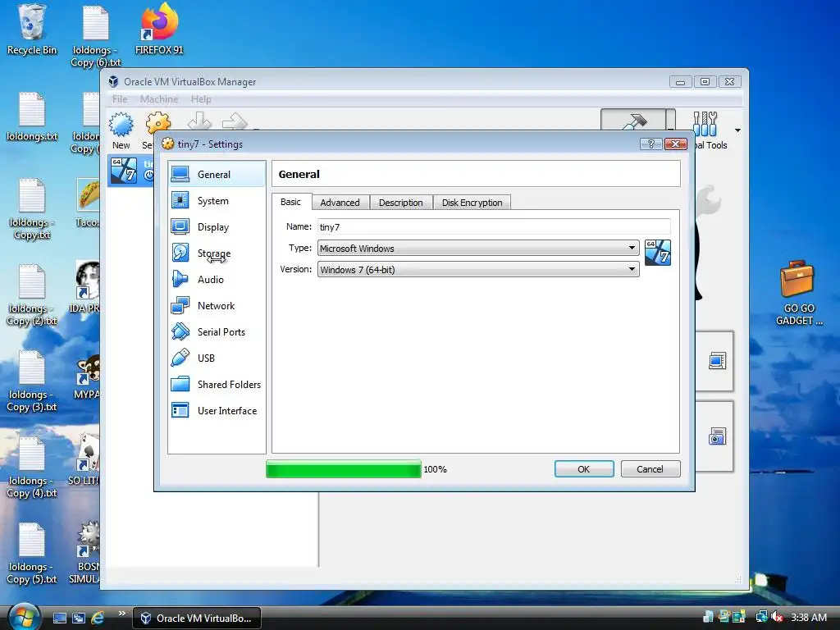Click the Global Tools icon
Viewport: 840px width, 630px height.
[x=705, y=124]
